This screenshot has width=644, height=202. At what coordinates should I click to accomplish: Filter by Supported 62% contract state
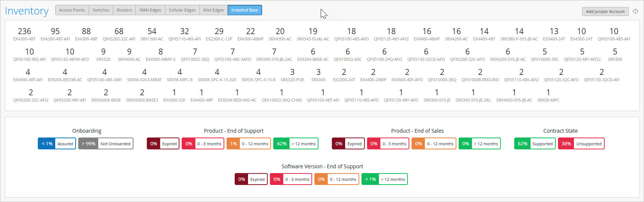coord(535,143)
